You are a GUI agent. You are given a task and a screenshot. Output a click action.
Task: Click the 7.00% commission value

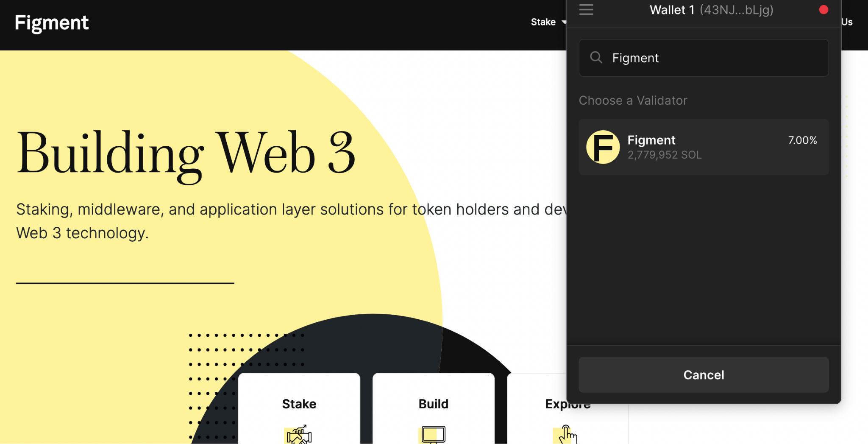click(x=802, y=140)
